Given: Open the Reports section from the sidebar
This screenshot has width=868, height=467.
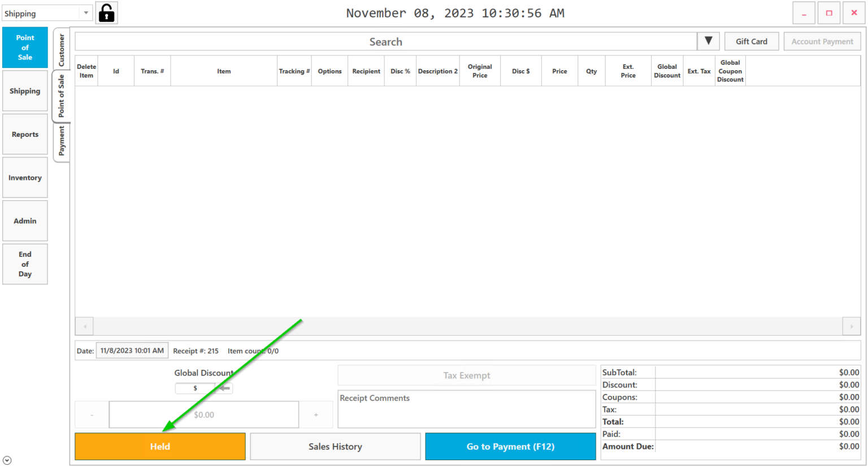Looking at the screenshot, I should coord(25,134).
